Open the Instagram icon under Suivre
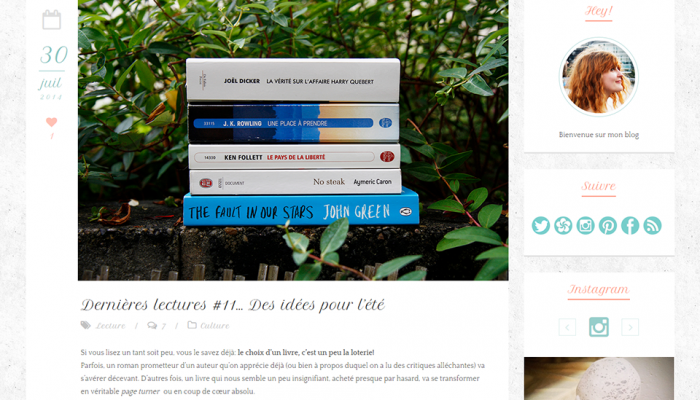This screenshot has width=700, height=400. 585,225
